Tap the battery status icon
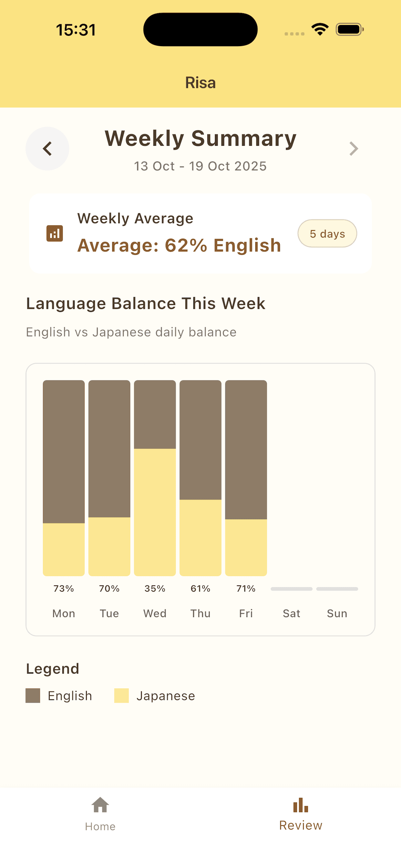 [x=349, y=29]
